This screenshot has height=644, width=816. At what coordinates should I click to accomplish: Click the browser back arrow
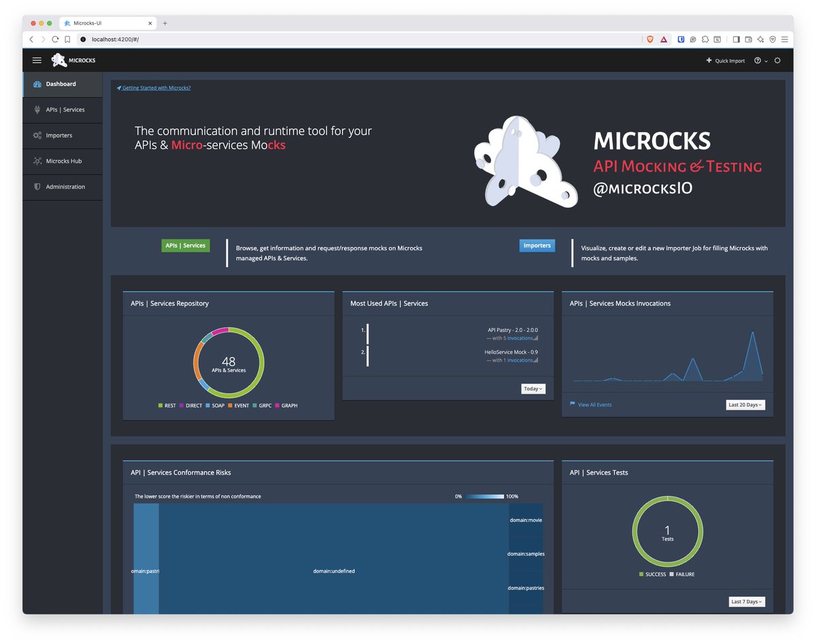[x=31, y=39]
